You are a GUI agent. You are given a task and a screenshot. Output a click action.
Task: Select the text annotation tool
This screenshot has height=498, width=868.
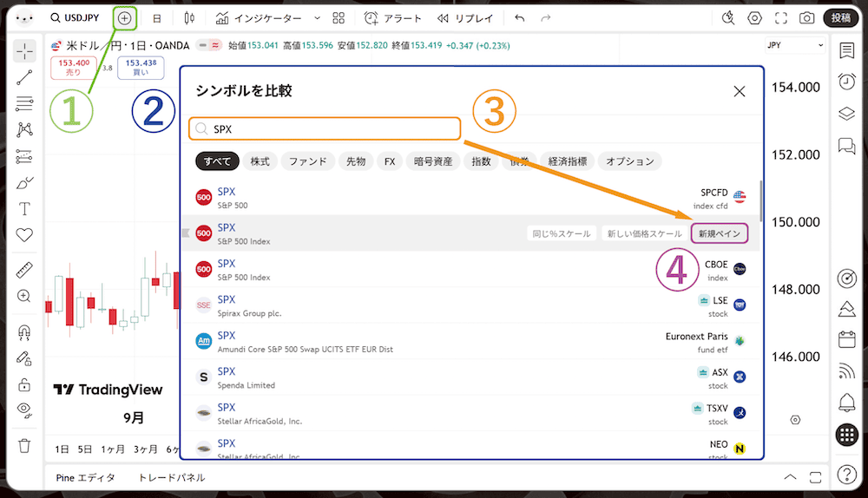pos(24,209)
